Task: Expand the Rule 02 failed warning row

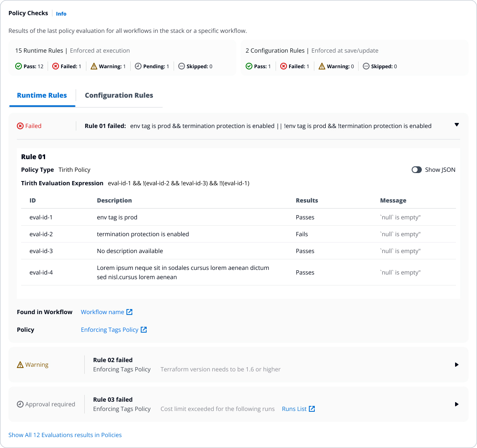Action: point(457,365)
